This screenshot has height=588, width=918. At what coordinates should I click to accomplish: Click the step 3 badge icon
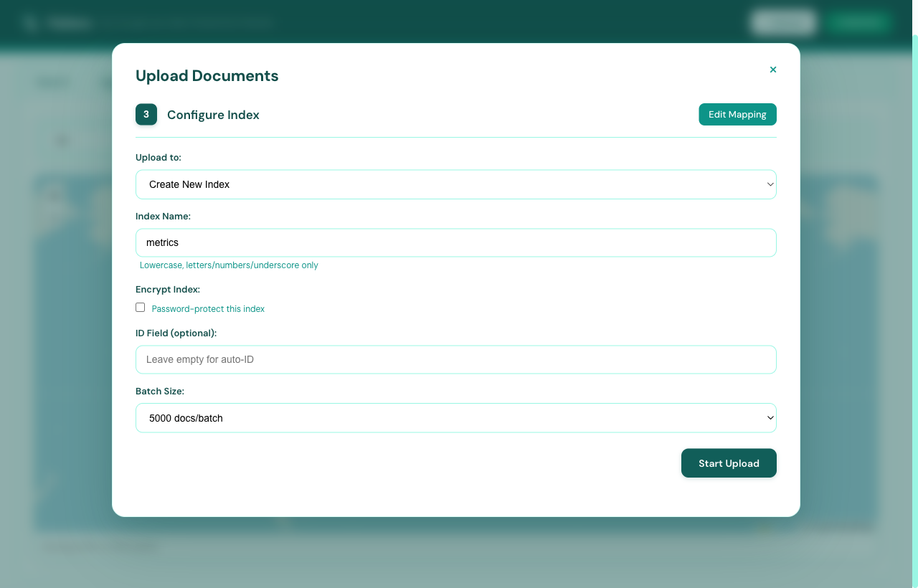(146, 114)
